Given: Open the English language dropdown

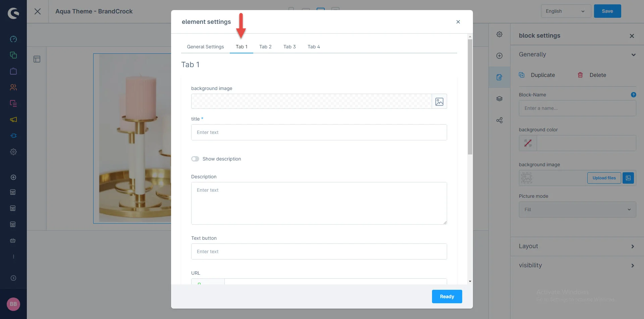Looking at the screenshot, I should pos(565,11).
